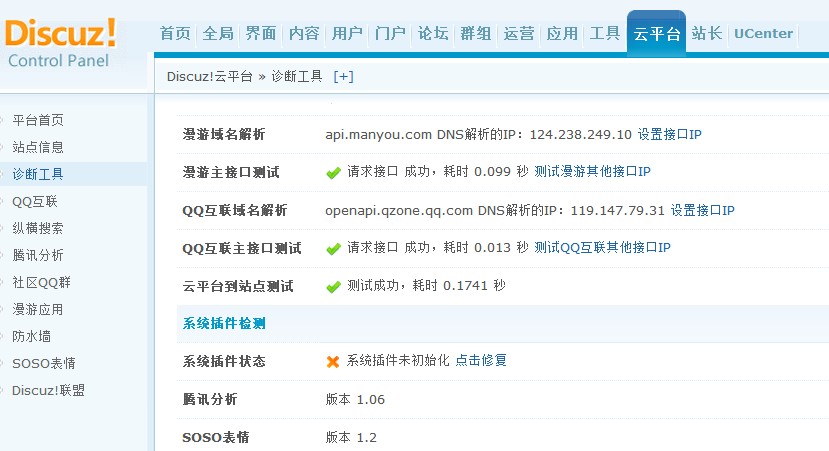Click 测试漫游其他接口IP link
The height and width of the screenshot is (451, 829).
[592, 171]
